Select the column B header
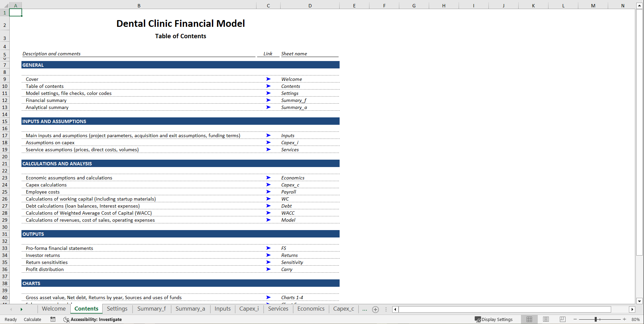The height and width of the screenshot is (324, 644). click(138, 5)
